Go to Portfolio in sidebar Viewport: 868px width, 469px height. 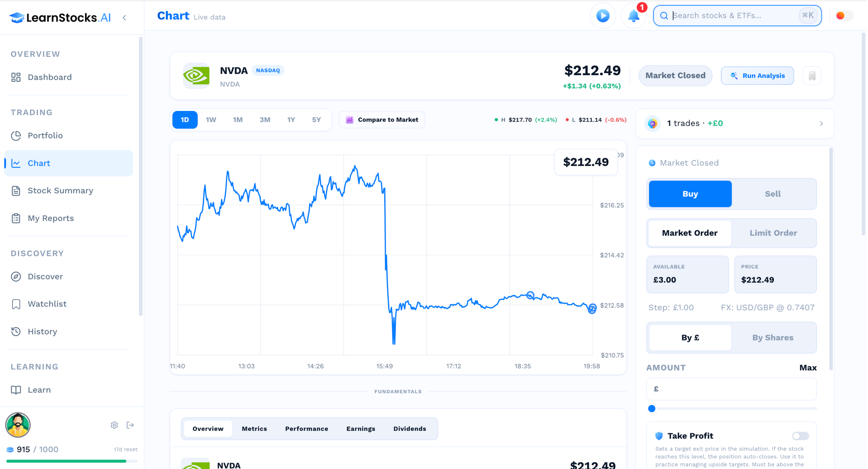[x=68, y=135]
